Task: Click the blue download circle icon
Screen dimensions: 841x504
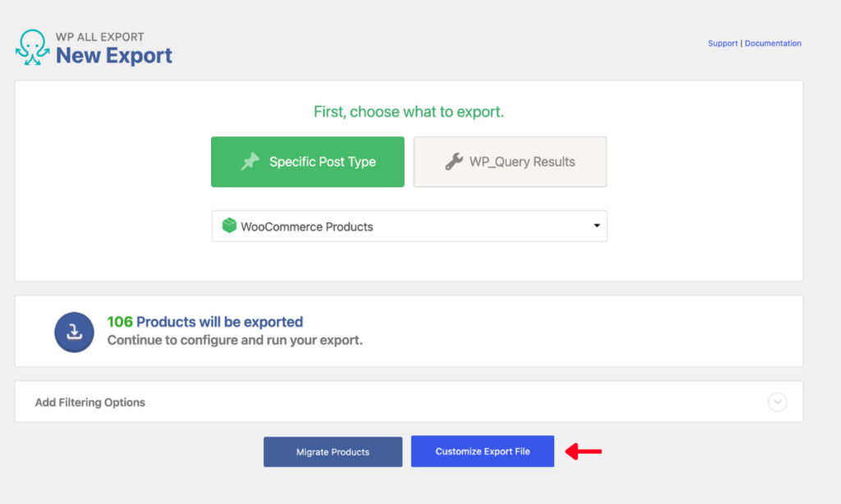Action: click(x=74, y=332)
